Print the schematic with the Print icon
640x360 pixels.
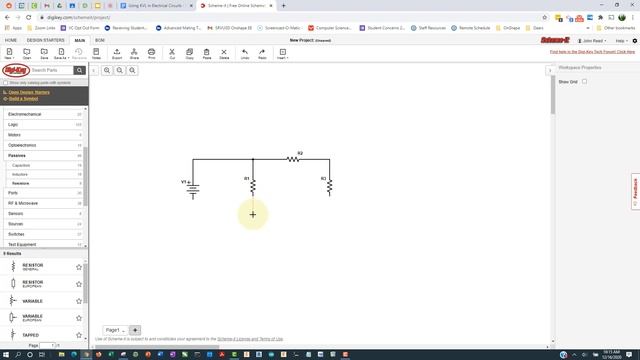coord(151,53)
